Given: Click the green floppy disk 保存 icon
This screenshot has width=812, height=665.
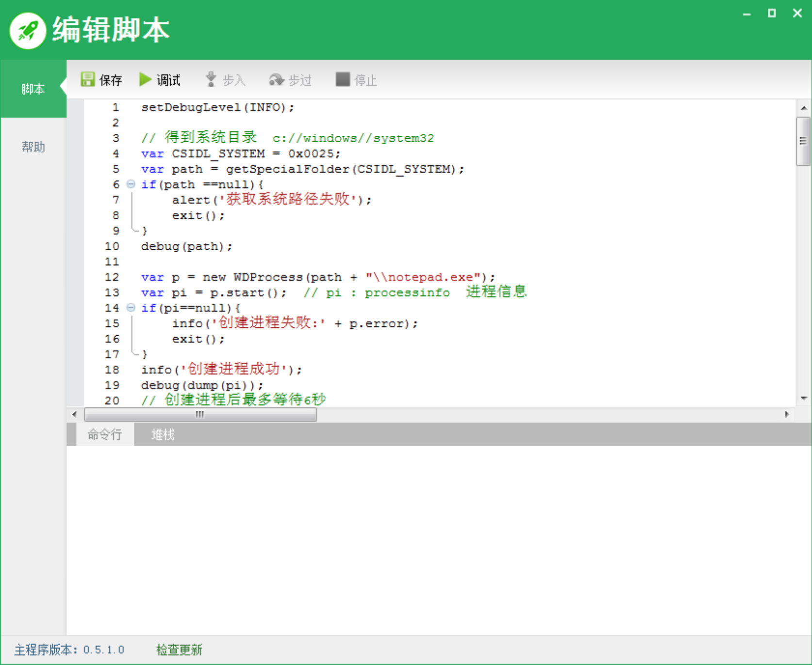Looking at the screenshot, I should pos(88,79).
